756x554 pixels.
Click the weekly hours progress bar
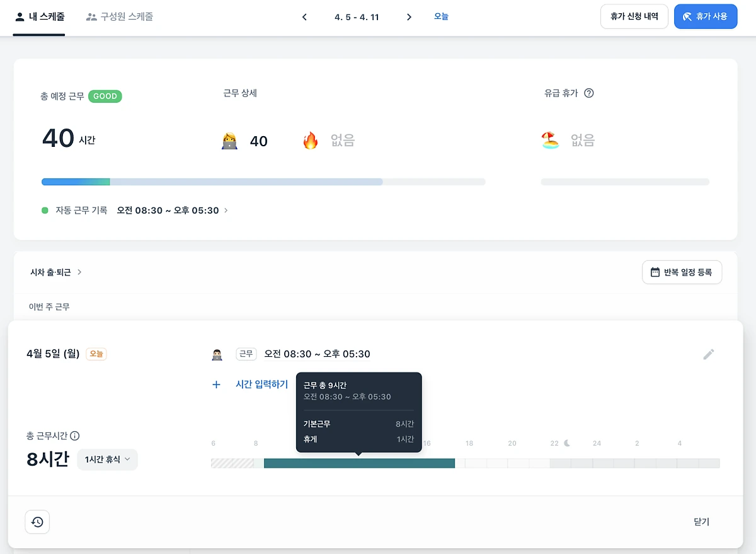[263, 182]
